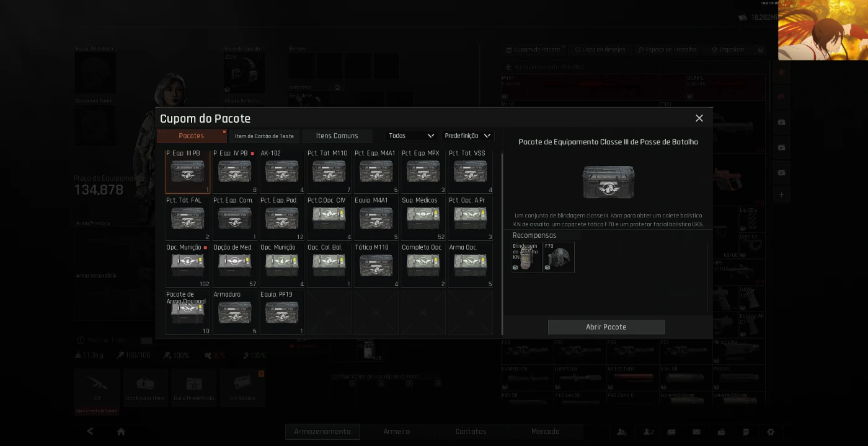The width and height of the screenshot is (868, 446).
Task: Open Configurar Itens in loadout panel
Action: [146, 387]
